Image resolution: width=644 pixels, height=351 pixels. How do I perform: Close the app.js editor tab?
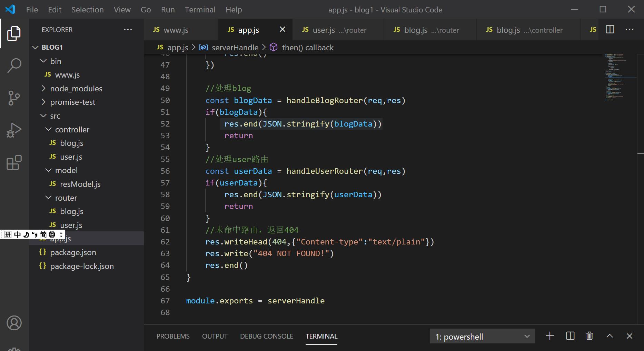[282, 30]
